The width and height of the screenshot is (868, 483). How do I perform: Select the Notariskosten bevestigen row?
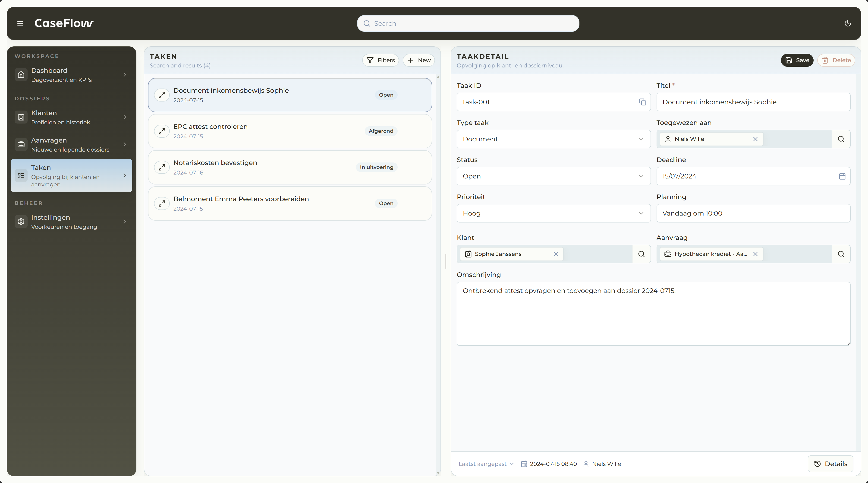coord(290,167)
